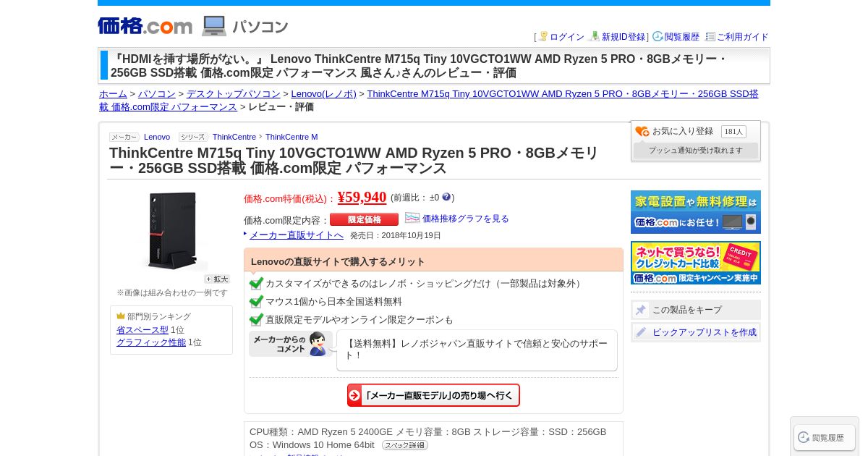
Task: Click the ThinkCentre M series link
Action: tap(292, 137)
